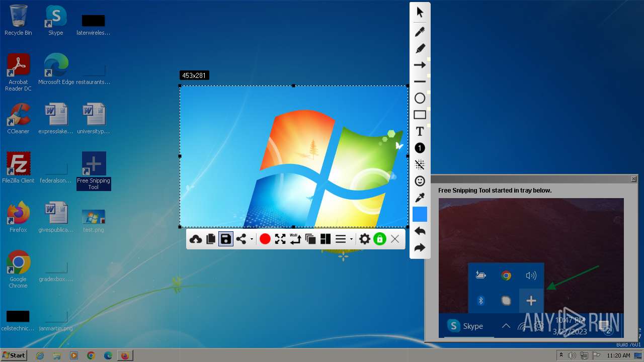Select the givespublica Word document icon
The height and width of the screenshot is (362, 644).
(56, 217)
